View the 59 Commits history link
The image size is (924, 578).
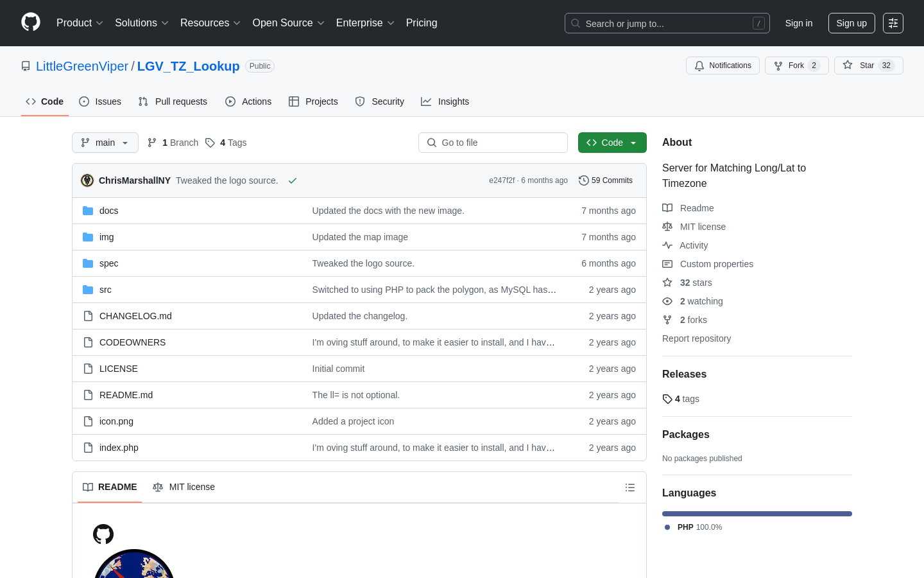[606, 180]
